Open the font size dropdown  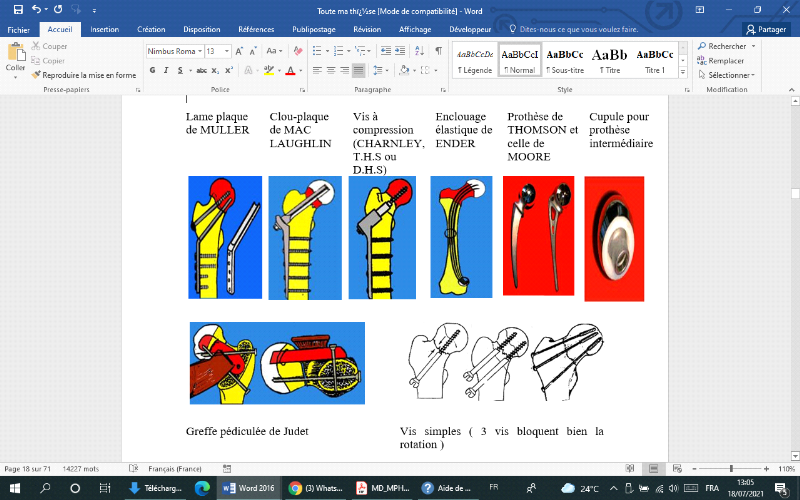pos(227,51)
